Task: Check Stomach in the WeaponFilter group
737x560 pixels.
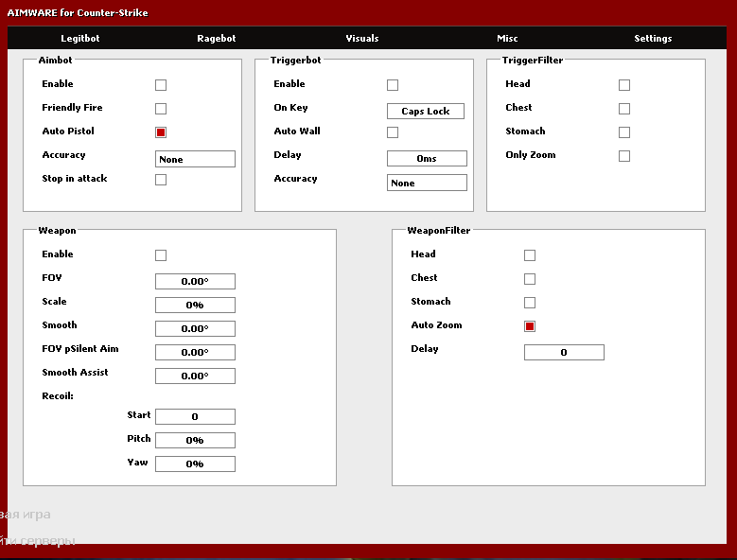Action: (x=530, y=303)
